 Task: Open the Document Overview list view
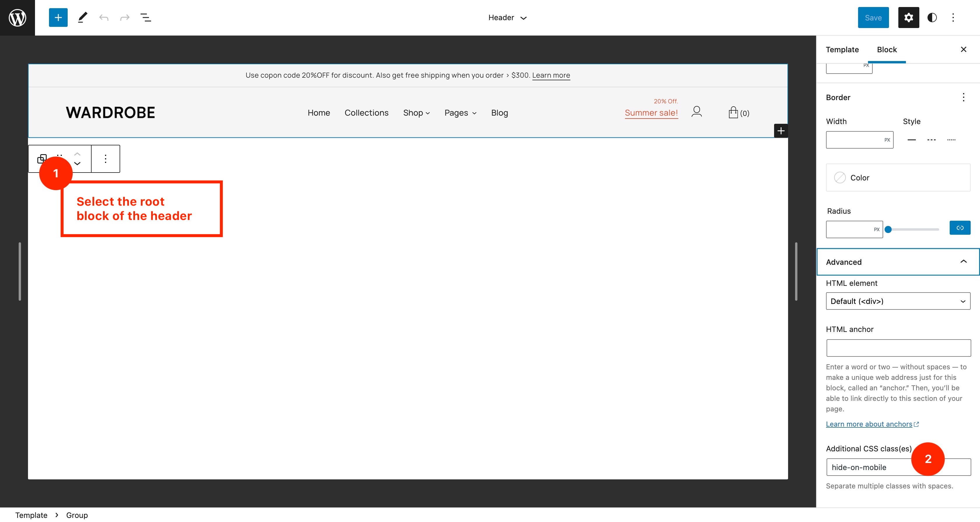145,18
